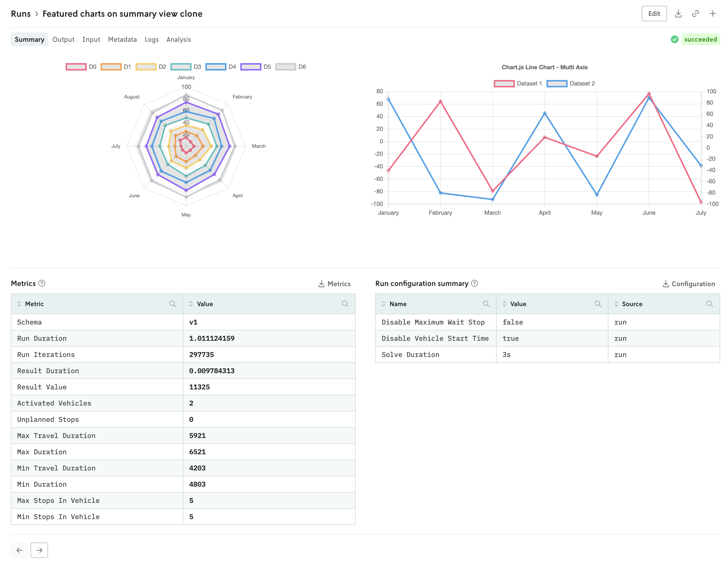Click the D0 color swatch in the legend
Image resolution: width=728 pixels, height=567 pixels.
click(x=76, y=67)
